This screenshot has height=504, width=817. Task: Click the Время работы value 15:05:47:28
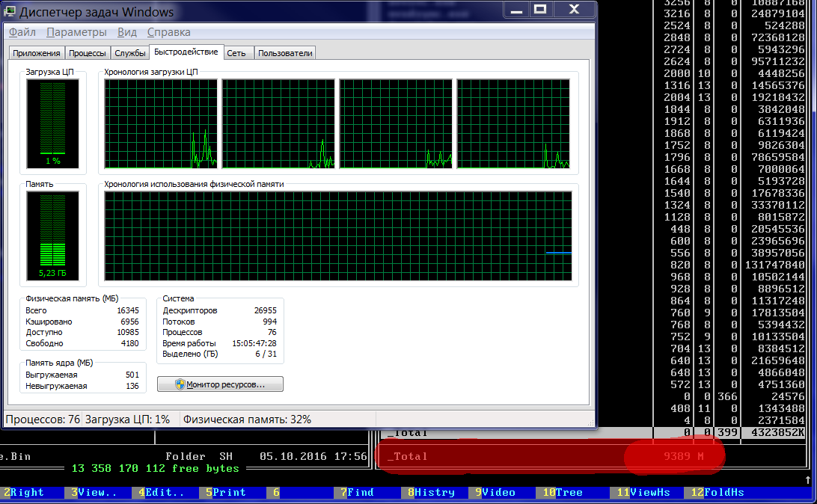254,344
